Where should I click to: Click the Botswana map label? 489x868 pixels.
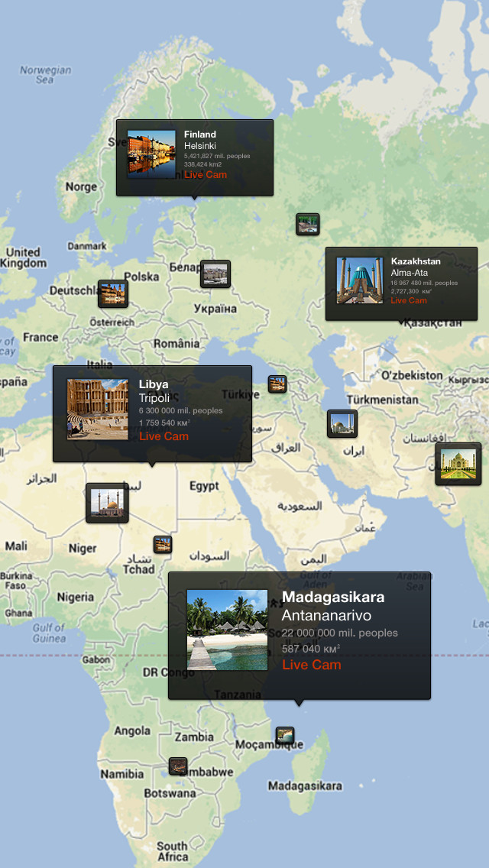point(170,792)
